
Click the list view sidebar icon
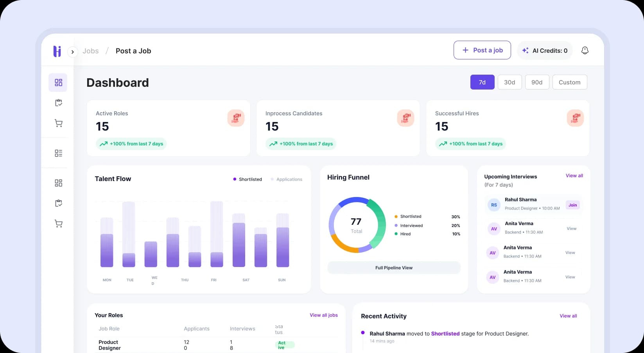(58, 153)
